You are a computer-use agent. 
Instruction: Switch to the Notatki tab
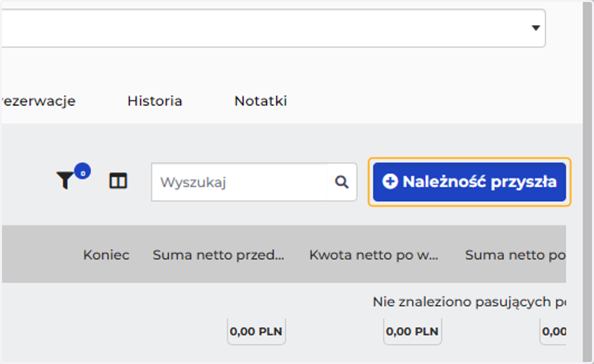click(x=260, y=101)
